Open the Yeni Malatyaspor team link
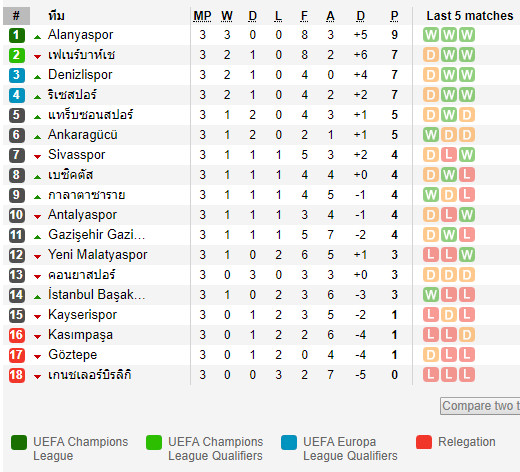The width and height of the screenshot is (520, 472). click(x=98, y=255)
